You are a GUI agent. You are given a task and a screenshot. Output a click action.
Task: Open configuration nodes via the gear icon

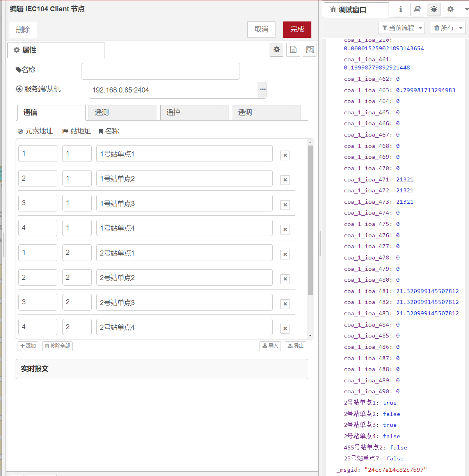(450, 9)
